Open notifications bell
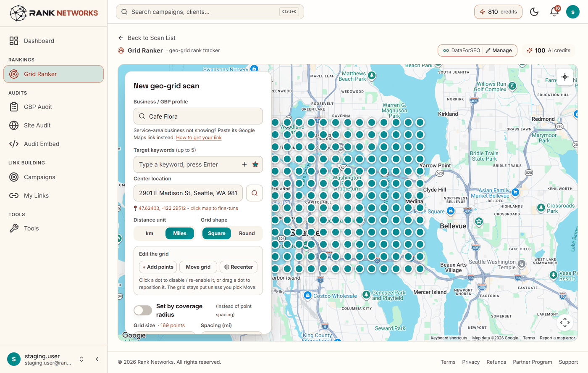The width and height of the screenshot is (588, 373). point(554,12)
